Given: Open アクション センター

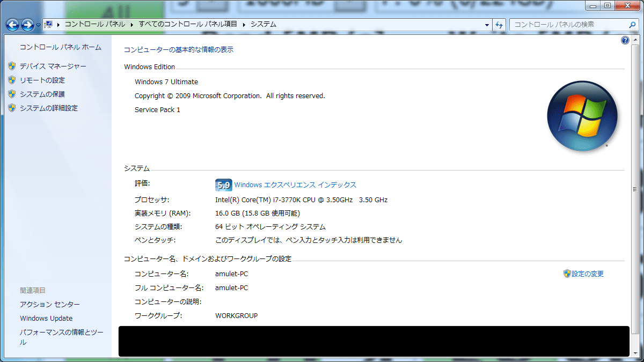Looking at the screenshot, I should pyautogui.click(x=50, y=304).
